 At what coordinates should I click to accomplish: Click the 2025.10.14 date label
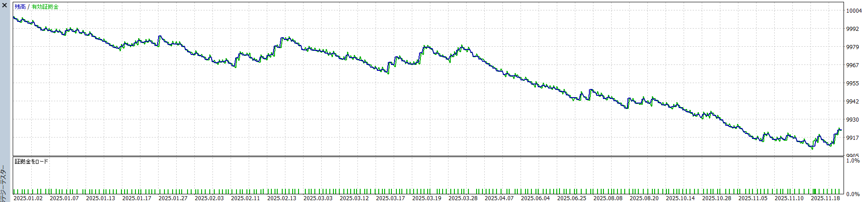tap(680, 198)
